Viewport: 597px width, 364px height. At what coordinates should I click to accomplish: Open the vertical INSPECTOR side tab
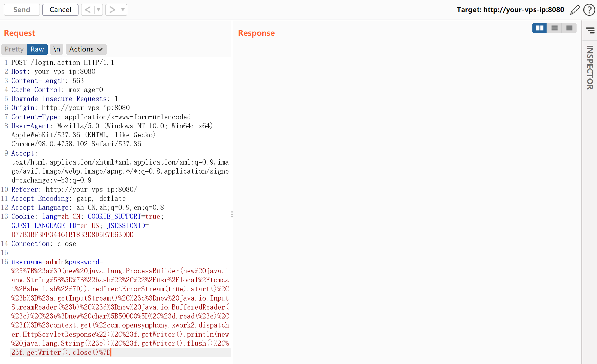[x=590, y=67]
